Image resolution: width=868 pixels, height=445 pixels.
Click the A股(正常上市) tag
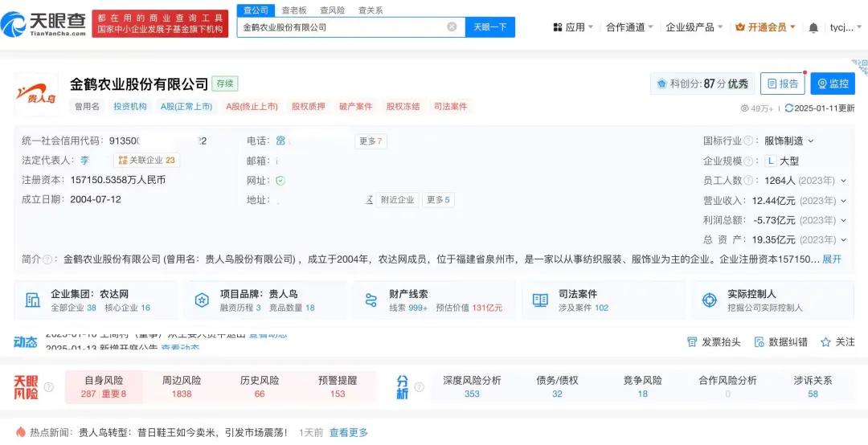click(x=186, y=106)
